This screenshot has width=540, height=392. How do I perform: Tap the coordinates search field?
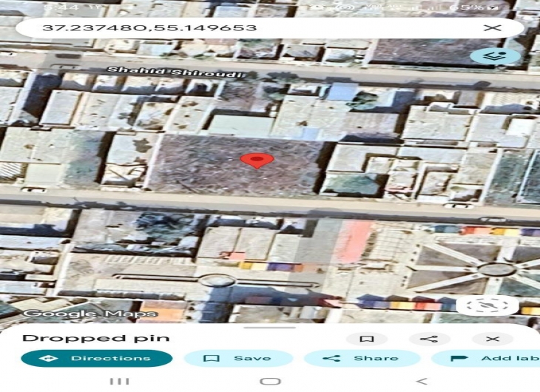tap(244, 28)
